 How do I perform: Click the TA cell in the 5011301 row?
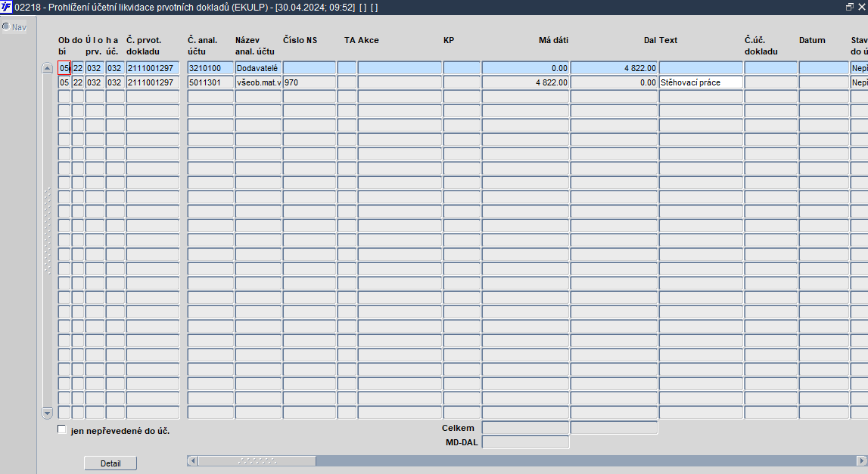click(x=347, y=82)
